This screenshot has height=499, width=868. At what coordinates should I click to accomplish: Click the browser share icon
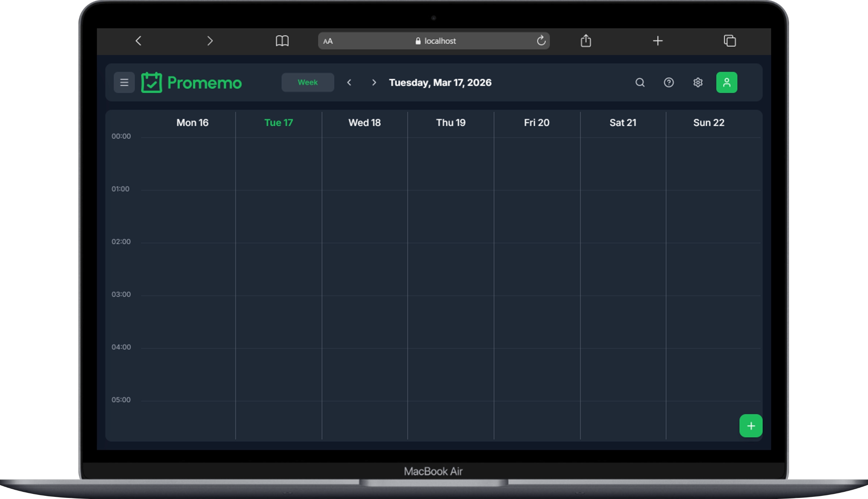[x=586, y=40]
